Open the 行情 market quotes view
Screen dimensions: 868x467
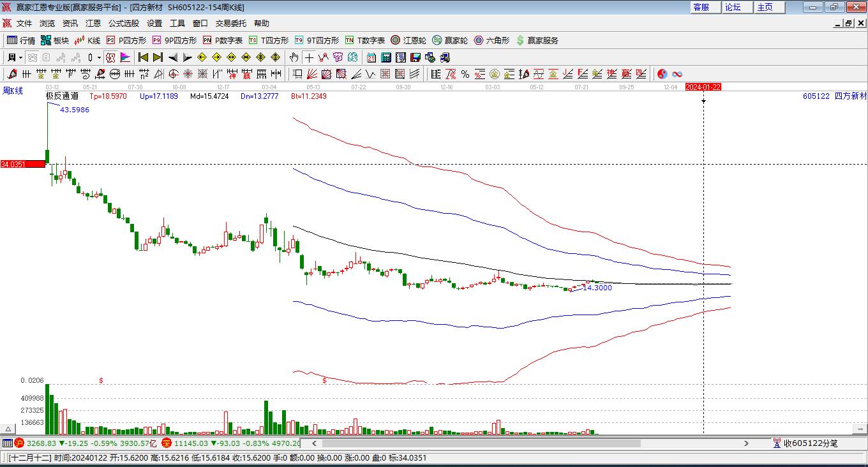(x=20, y=40)
